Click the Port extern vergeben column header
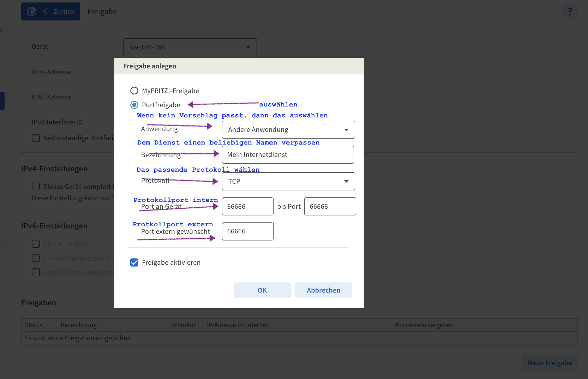The height and width of the screenshot is (379, 588). tap(425, 325)
